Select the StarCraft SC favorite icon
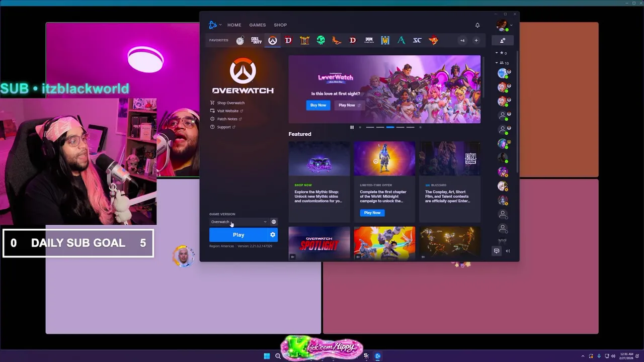Screen dimensions: 644x362 (x=417, y=40)
